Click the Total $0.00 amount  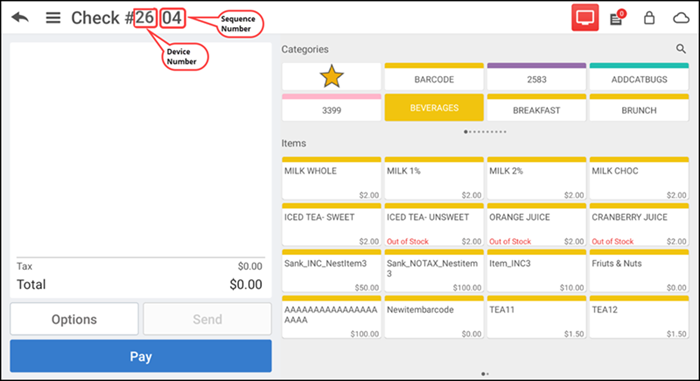tap(246, 285)
